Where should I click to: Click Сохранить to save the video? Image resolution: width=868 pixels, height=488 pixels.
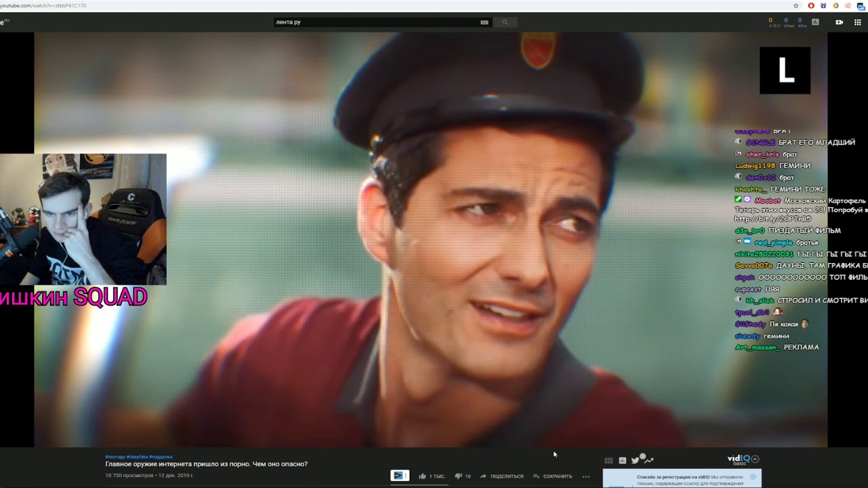click(x=553, y=476)
